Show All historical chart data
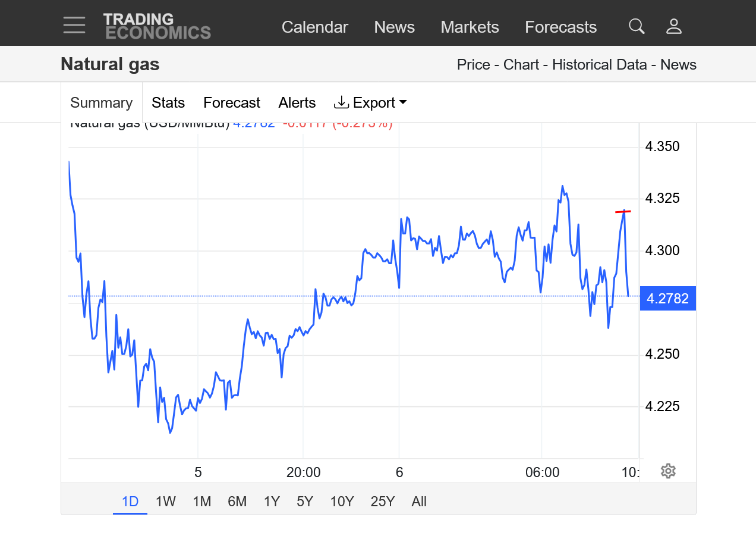Viewport: 756px width, 536px height. tap(419, 501)
